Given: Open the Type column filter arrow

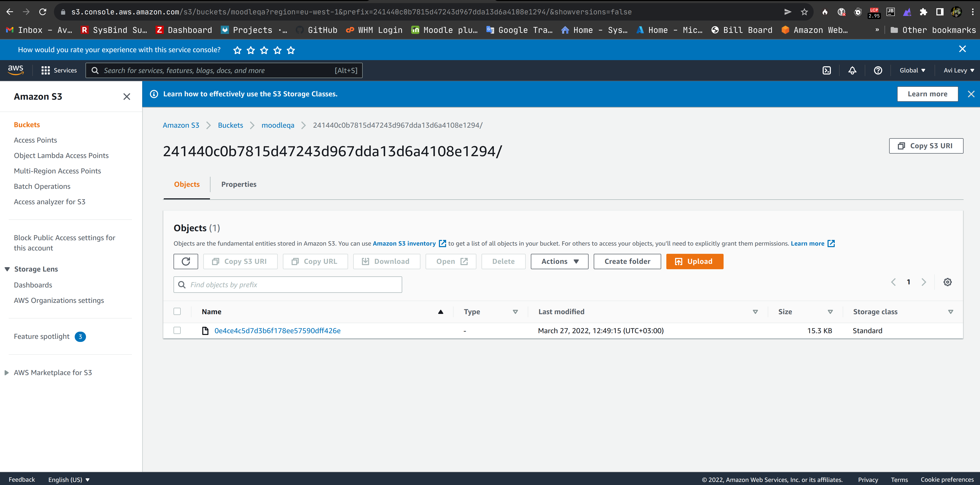Looking at the screenshot, I should pyautogui.click(x=515, y=312).
